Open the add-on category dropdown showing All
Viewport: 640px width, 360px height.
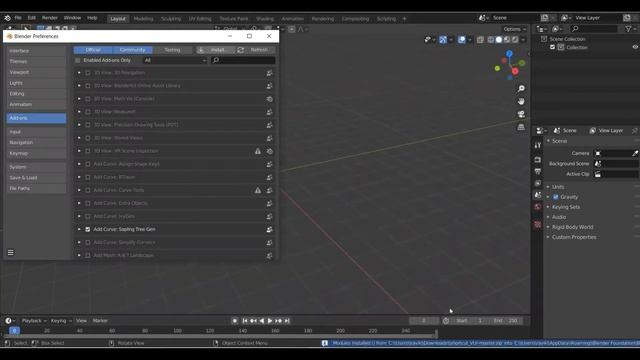tap(175, 60)
